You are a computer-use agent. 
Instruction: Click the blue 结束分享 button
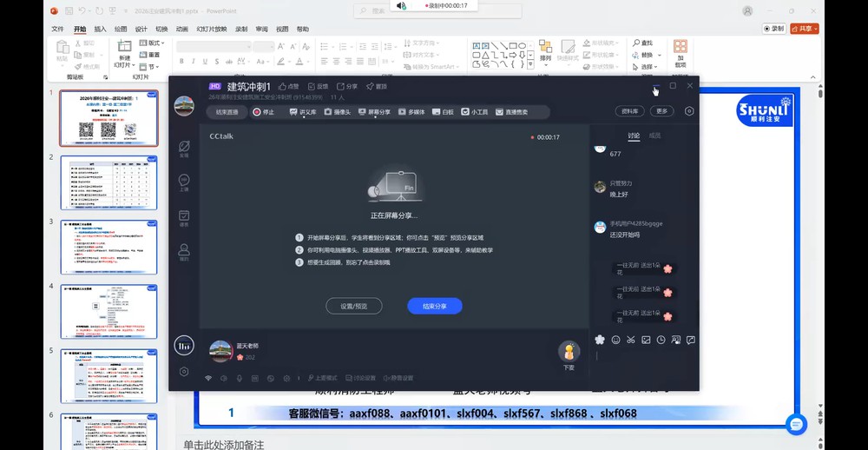pyautogui.click(x=435, y=306)
